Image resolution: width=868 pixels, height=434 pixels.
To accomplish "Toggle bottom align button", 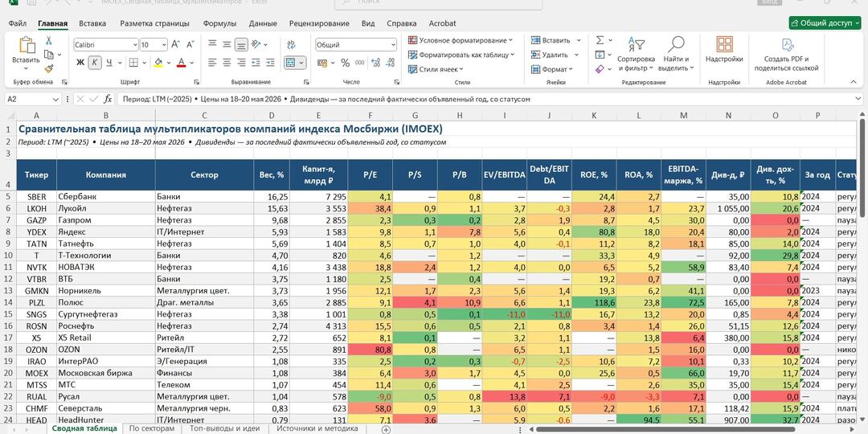I will [241, 44].
